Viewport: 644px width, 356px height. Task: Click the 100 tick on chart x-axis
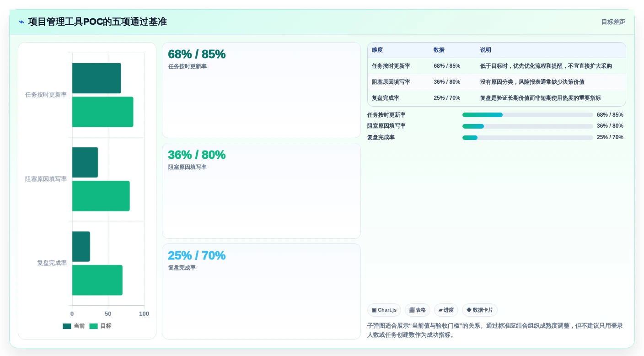tap(144, 314)
